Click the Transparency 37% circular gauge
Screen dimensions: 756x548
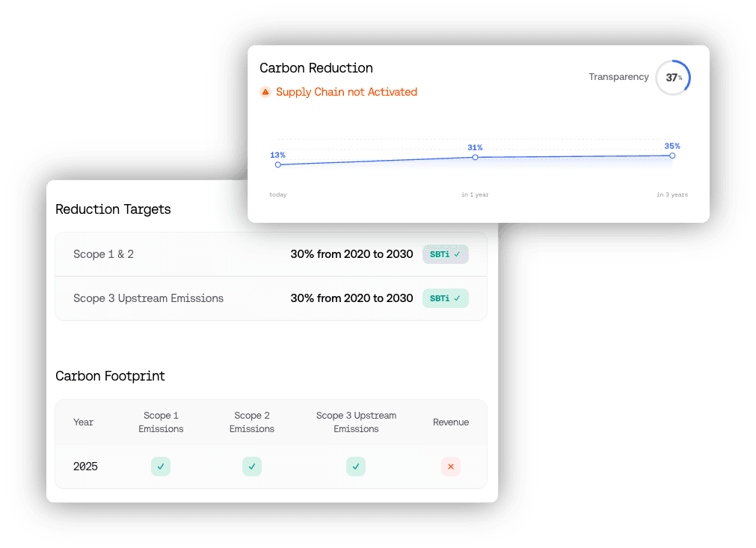pyautogui.click(x=673, y=78)
